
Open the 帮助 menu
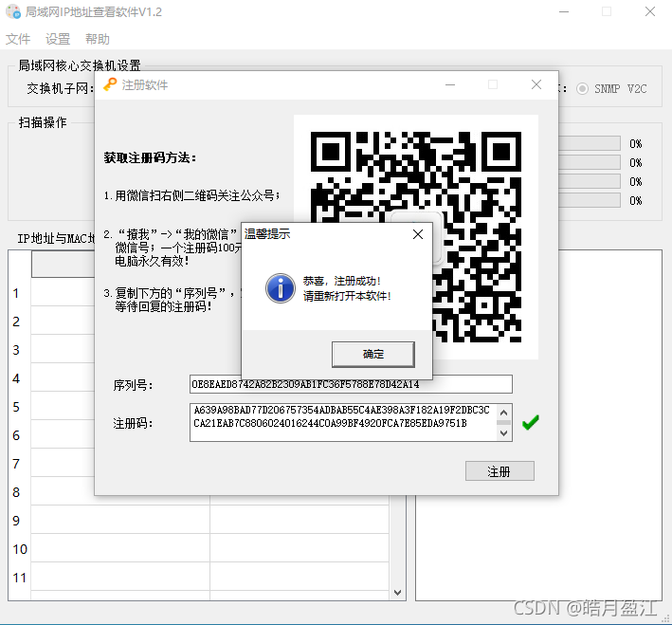point(98,39)
